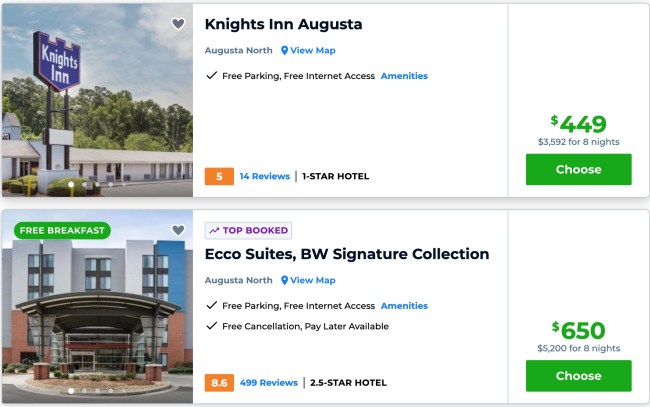
Task: Choose Knights Inn Augusta for $449
Action: click(x=578, y=169)
